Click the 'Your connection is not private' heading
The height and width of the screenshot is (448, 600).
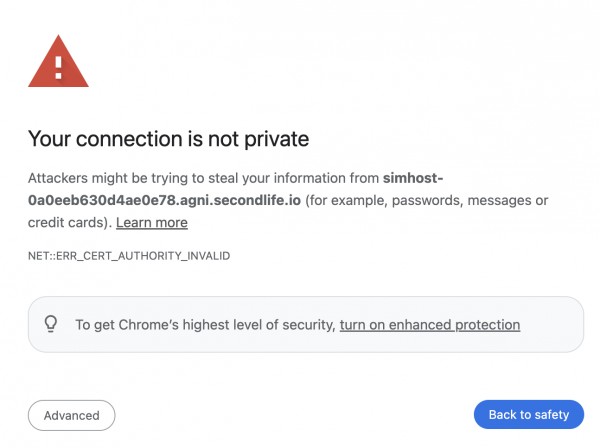pyautogui.click(x=168, y=139)
